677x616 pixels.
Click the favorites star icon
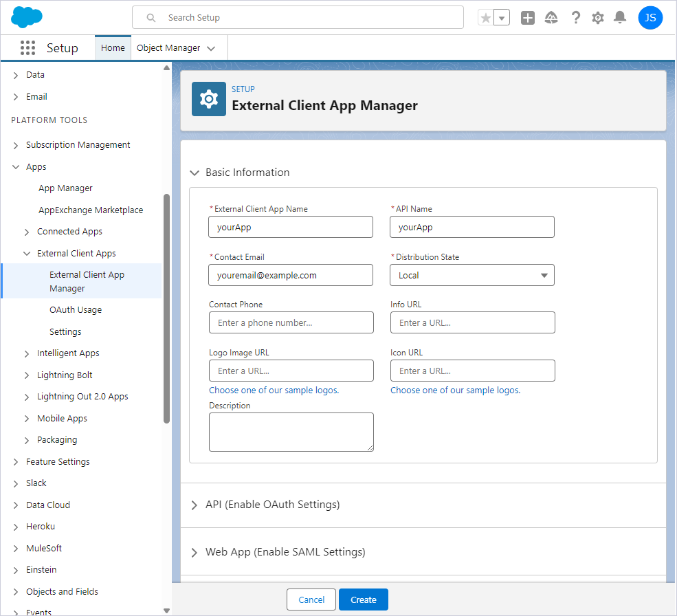486,18
